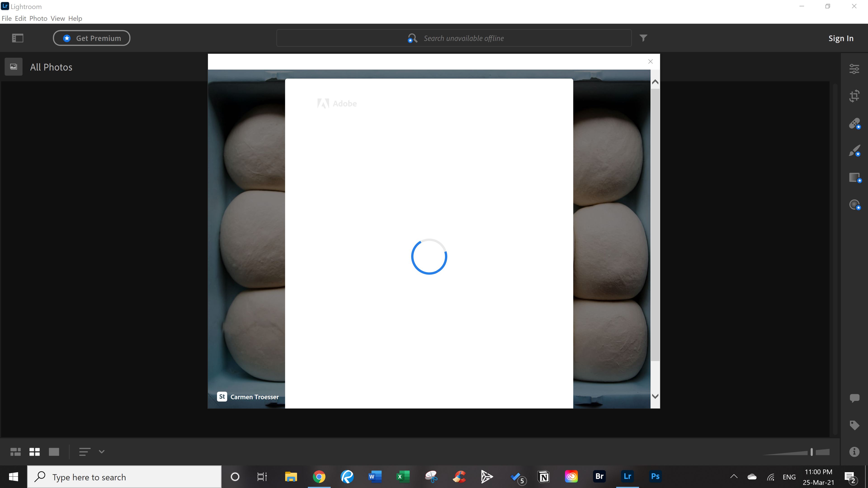Open the View menu

pos(58,19)
